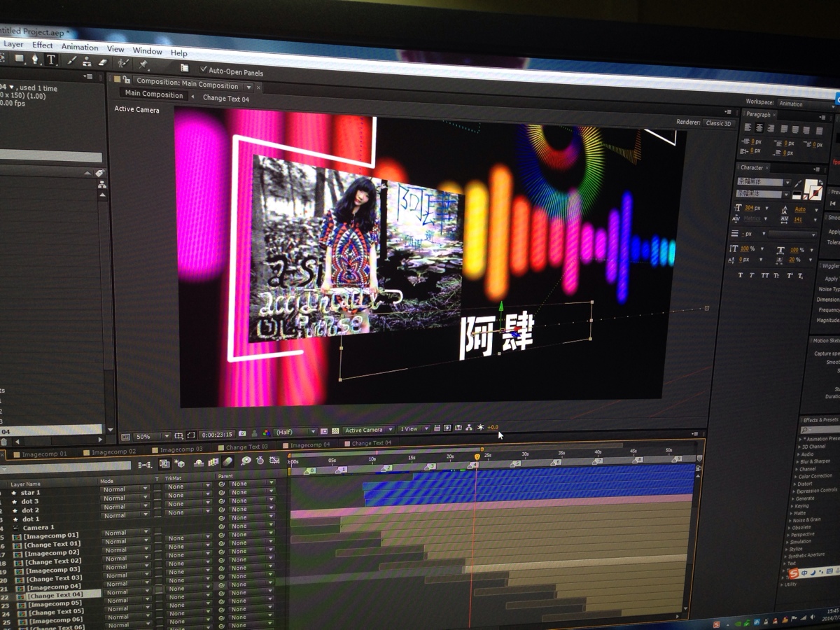This screenshot has width=840, height=630.
Task: Select the Roto Brush tool
Action: click(x=123, y=63)
